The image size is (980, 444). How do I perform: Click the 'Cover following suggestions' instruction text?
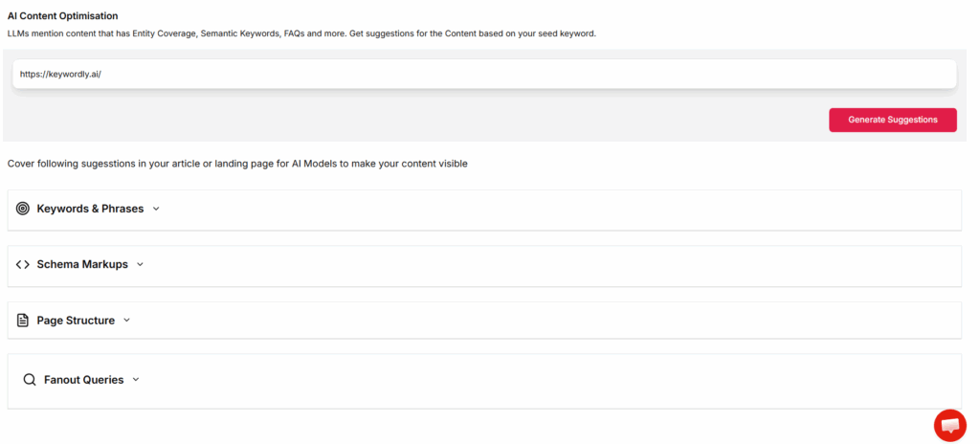[x=237, y=164]
